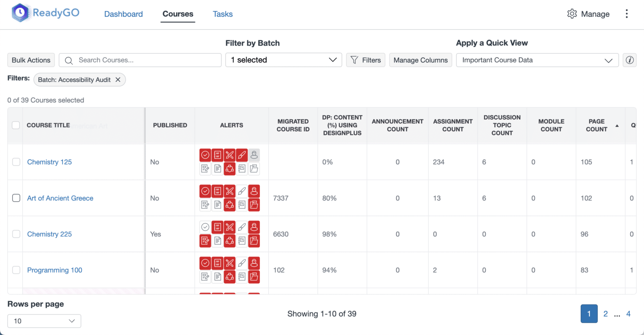Select the Chemistry 225 row checkbox
The height and width of the screenshot is (335, 644).
coord(16,234)
